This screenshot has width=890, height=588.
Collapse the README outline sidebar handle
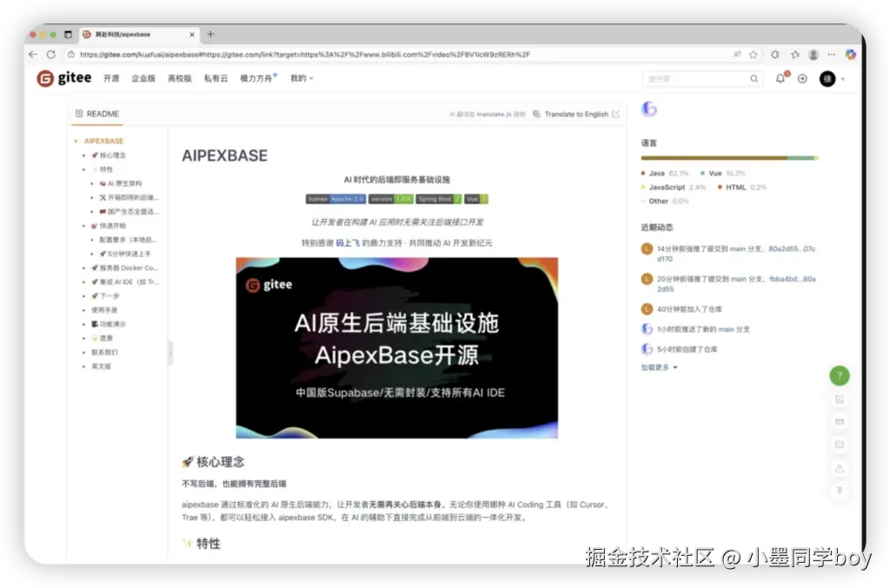[x=169, y=352]
